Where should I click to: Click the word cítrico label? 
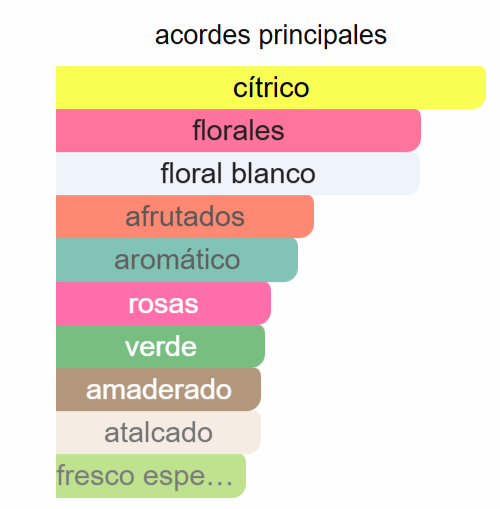tap(271, 88)
